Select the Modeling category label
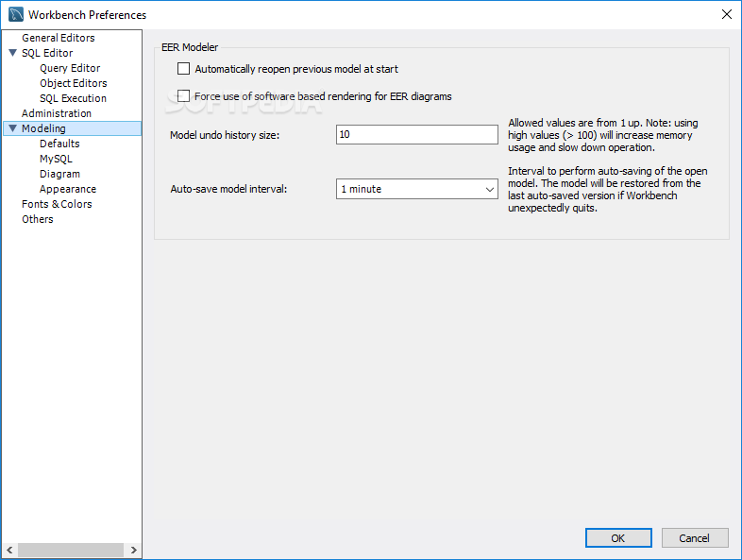The width and height of the screenshot is (742, 560). click(43, 128)
